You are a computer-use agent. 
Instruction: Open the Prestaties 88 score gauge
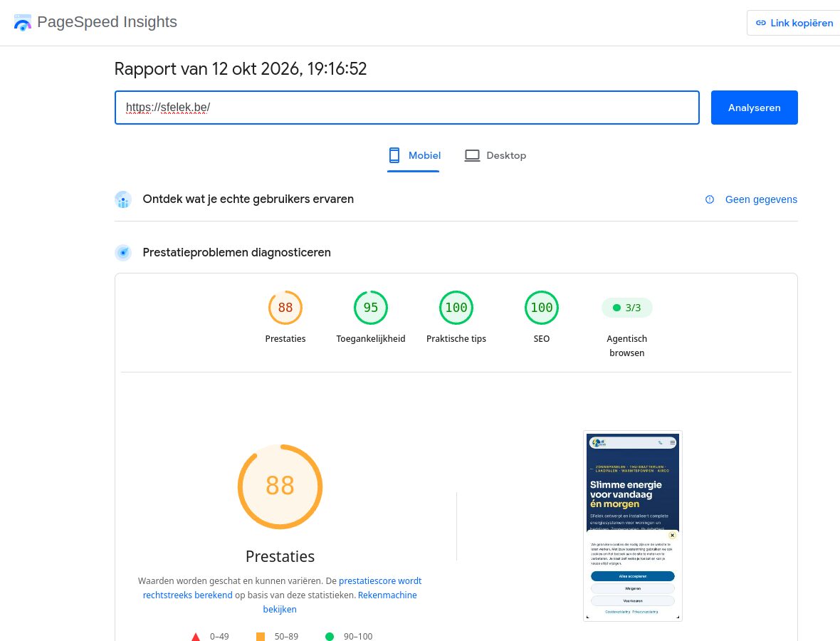pos(285,308)
